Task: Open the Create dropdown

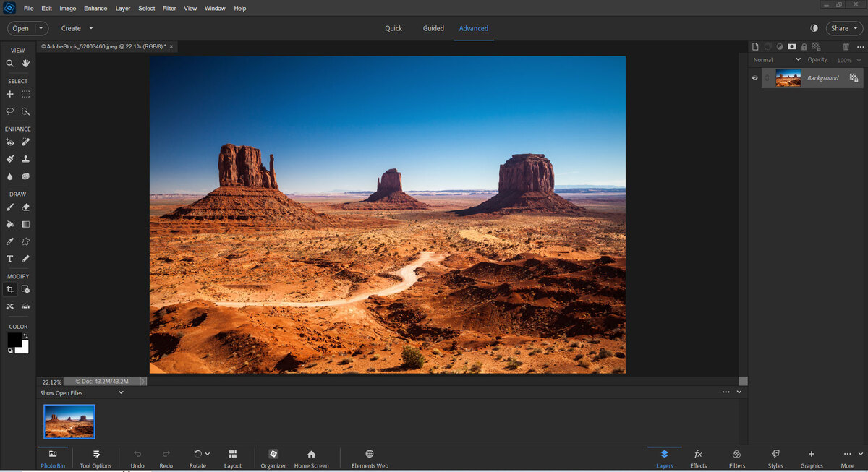Action: tap(76, 28)
